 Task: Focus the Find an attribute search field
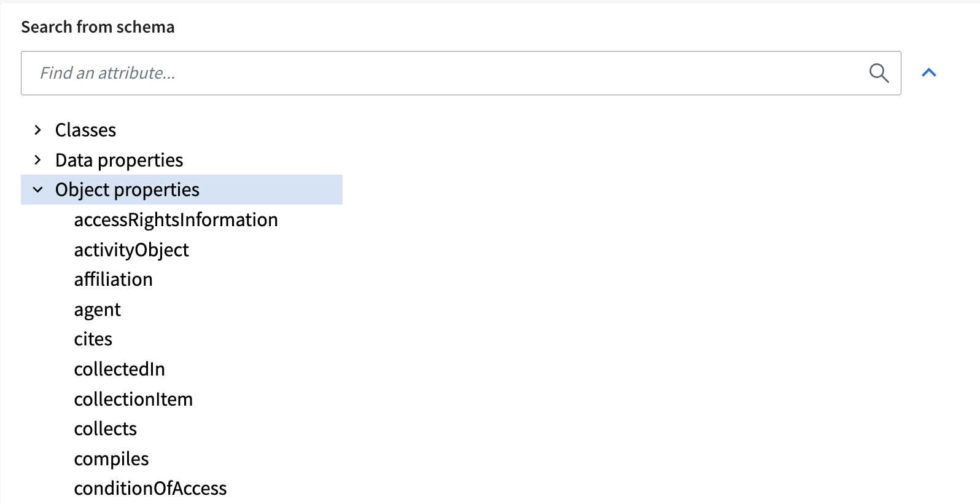461,73
